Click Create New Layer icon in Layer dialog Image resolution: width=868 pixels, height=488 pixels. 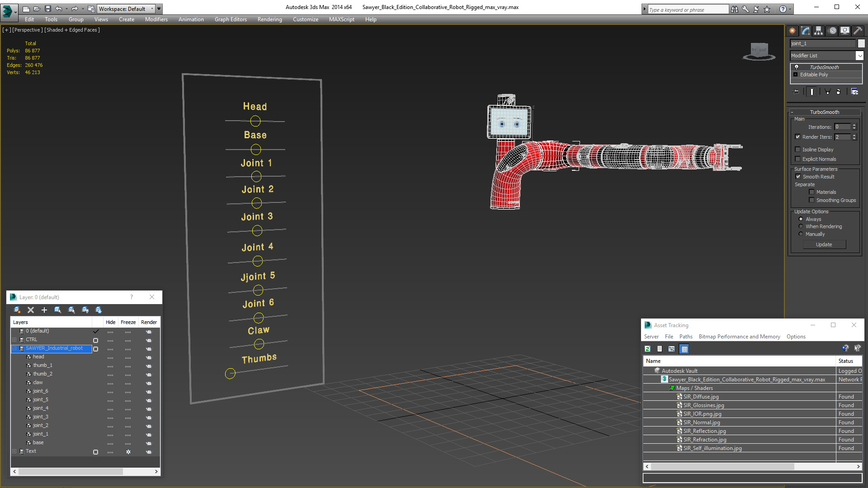pos(17,310)
